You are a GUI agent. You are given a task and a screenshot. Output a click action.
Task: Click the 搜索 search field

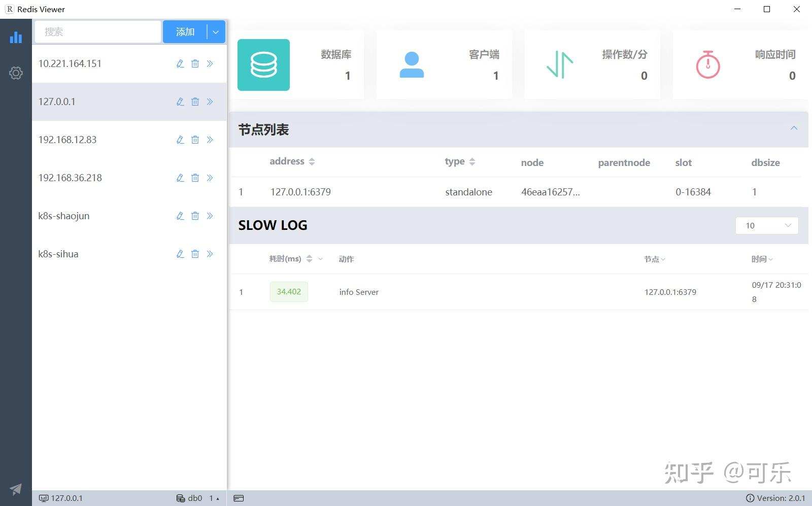(98, 32)
